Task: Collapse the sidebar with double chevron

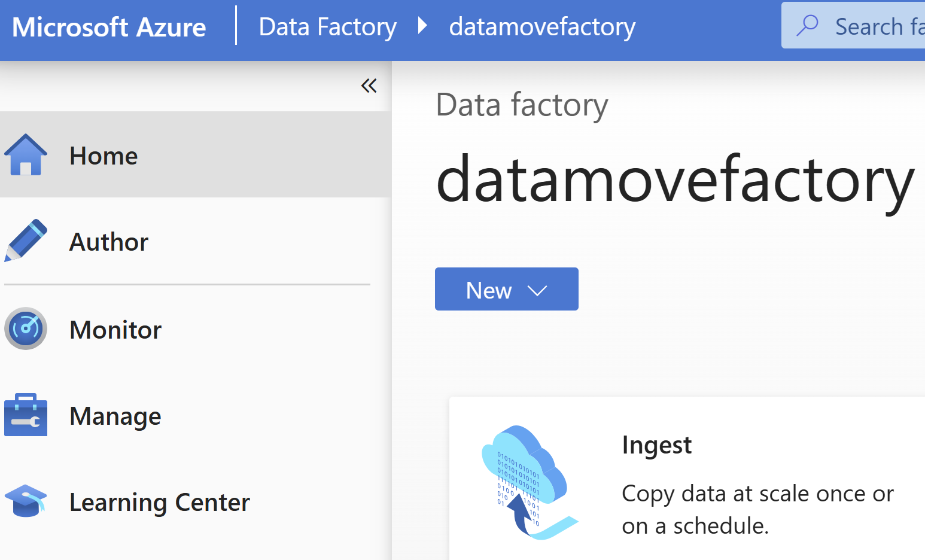Action: coord(369,86)
